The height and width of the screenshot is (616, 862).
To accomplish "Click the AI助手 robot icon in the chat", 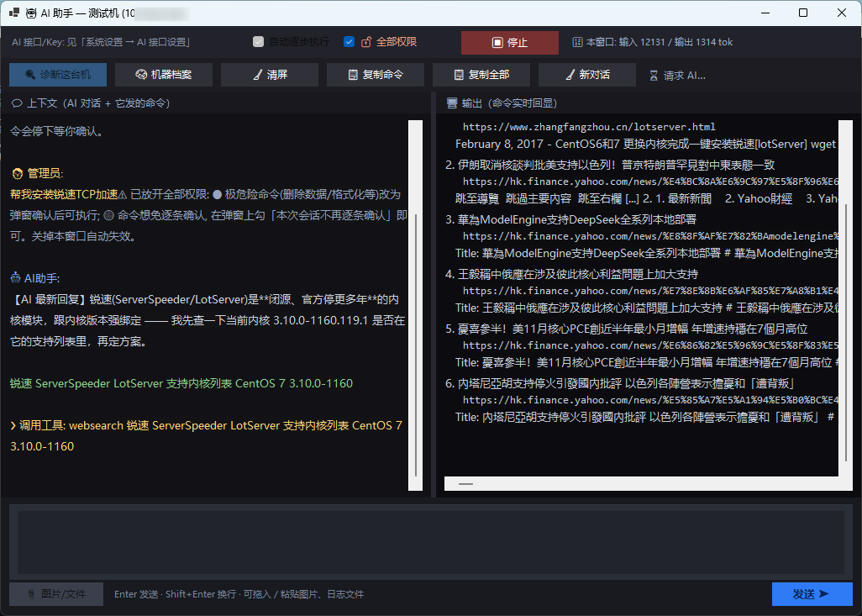I will coord(15,278).
